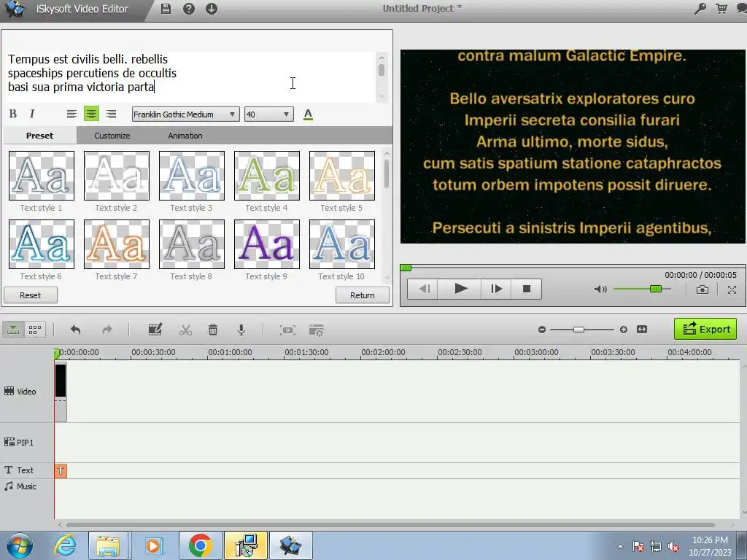Open the Windows Start button
The width and height of the screenshot is (747, 560).
[19, 545]
